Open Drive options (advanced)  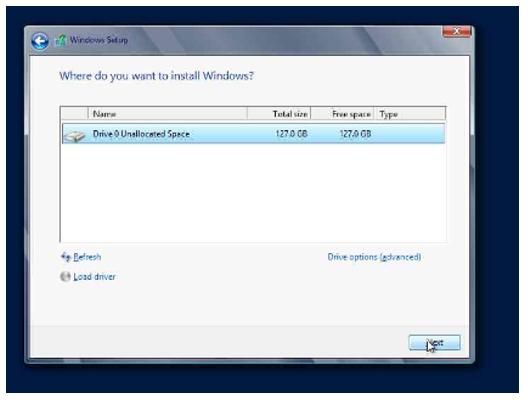tap(374, 257)
